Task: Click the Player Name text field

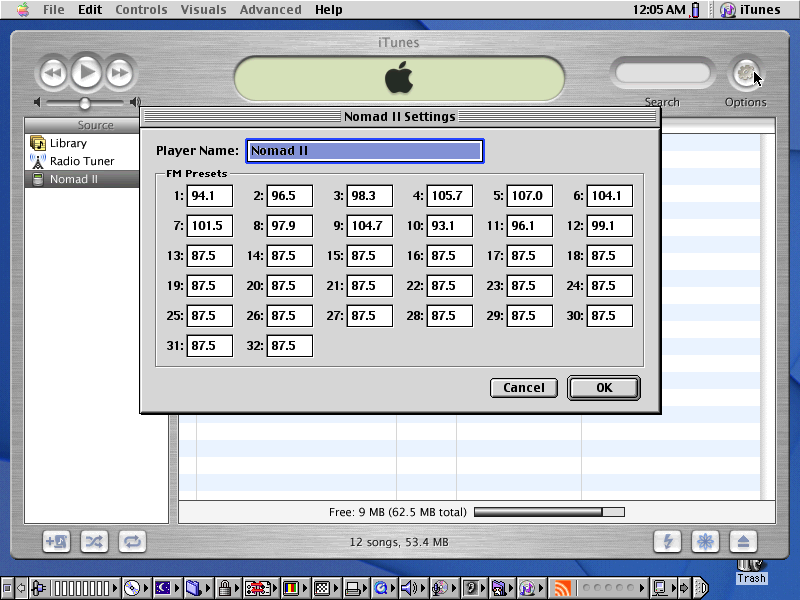Action: coord(365,151)
